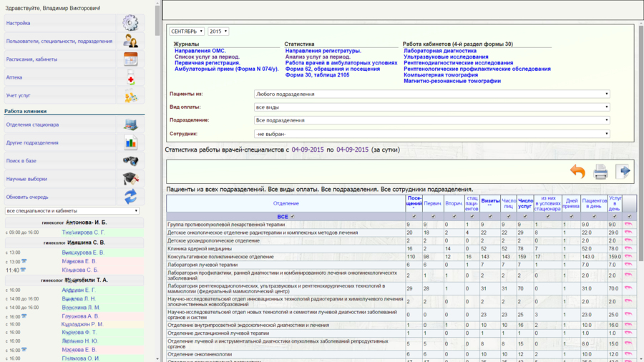Open Пациенты из dropdown
This screenshot has width=644, height=362.
tap(431, 94)
